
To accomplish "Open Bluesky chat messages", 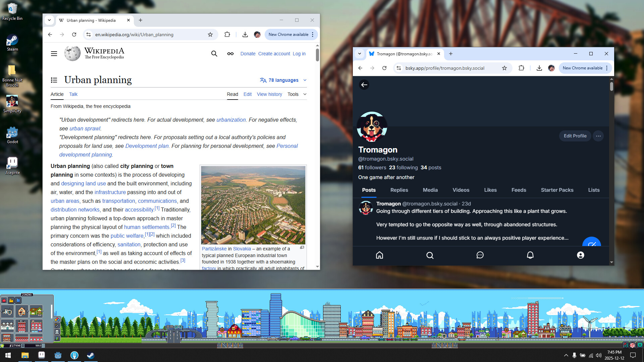I will [480, 255].
